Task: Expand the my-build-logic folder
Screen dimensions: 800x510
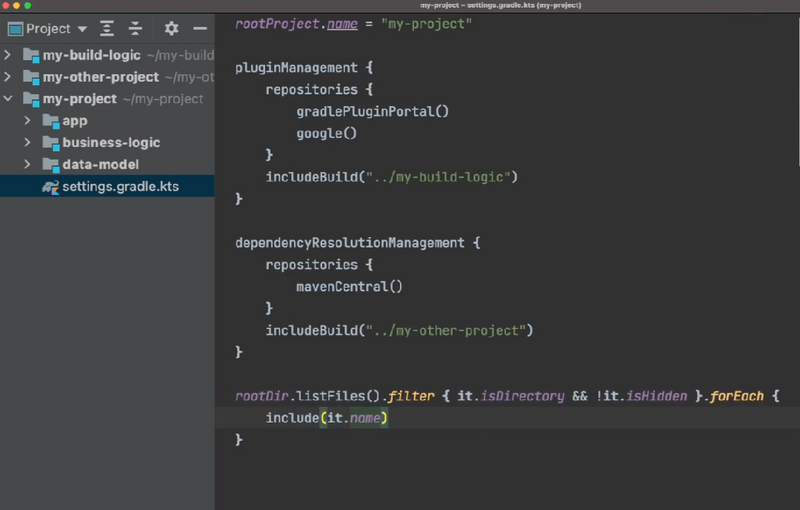Action: click(x=8, y=55)
